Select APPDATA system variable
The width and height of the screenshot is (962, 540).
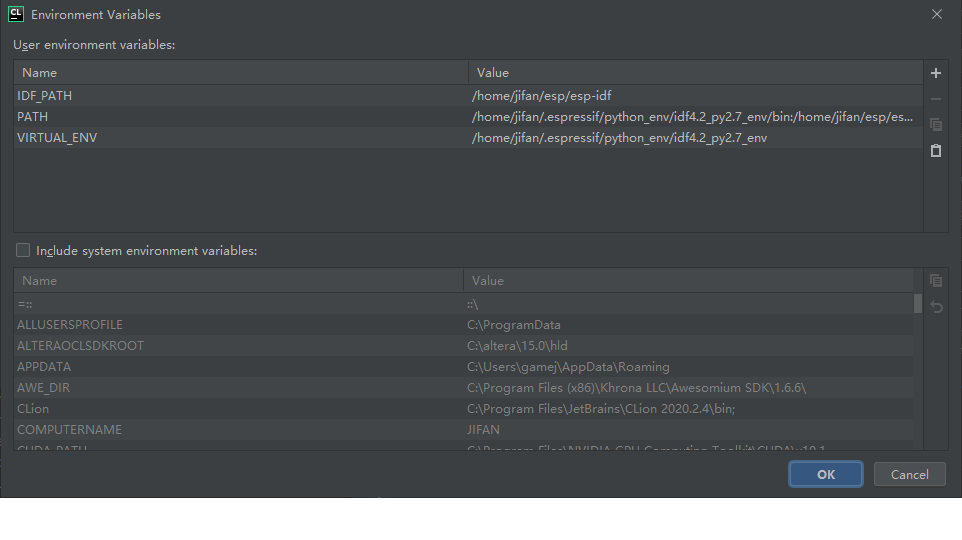[44, 366]
